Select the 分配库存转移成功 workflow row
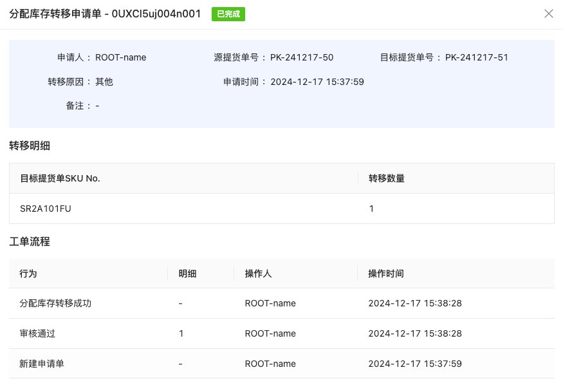This screenshot has height=392, width=563. point(55,303)
